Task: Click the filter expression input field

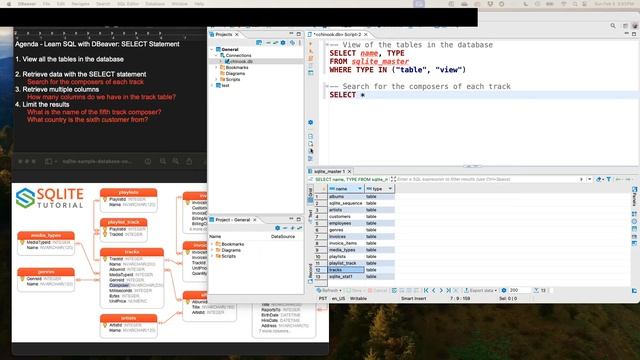Action: (x=488, y=179)
